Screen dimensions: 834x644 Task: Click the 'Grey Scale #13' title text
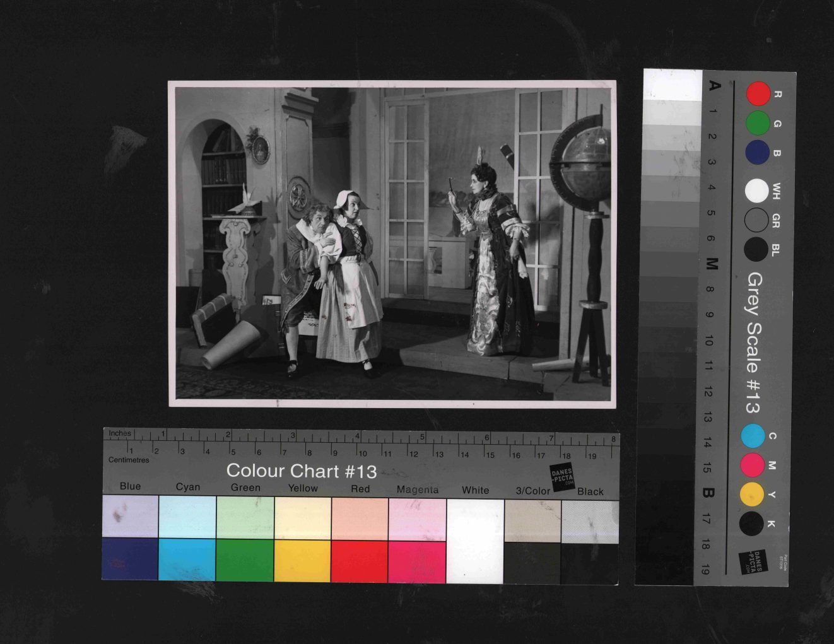pos(753,342)
